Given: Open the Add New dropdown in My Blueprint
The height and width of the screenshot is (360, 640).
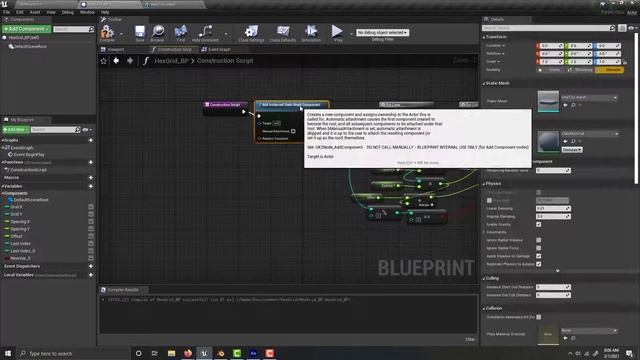Looking at the screenshot, I should coord(16,129).
